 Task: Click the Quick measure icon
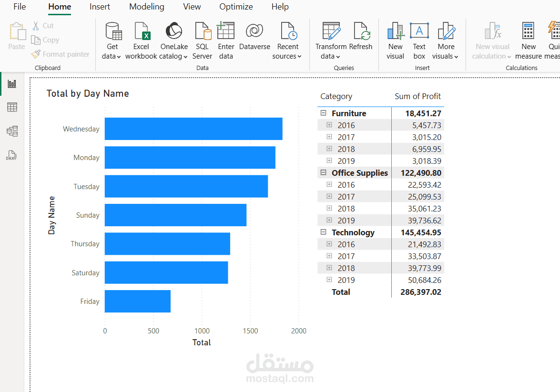click(x=554, y=30)
